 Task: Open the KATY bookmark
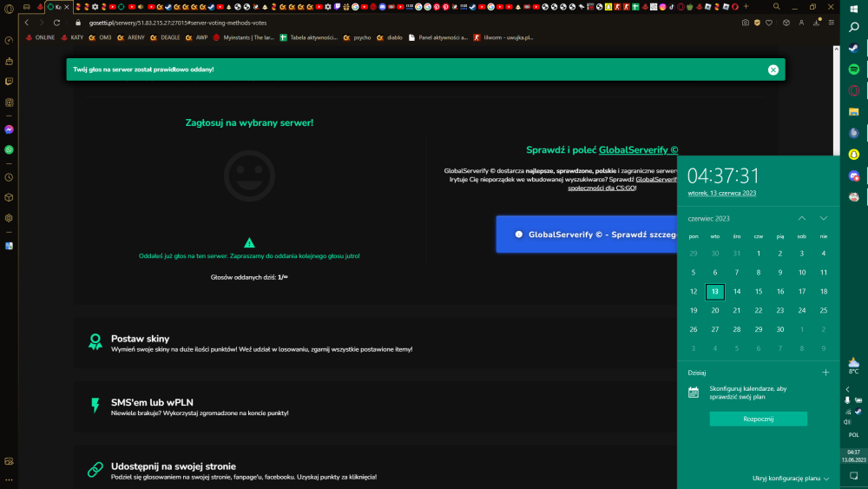(72, 37)
